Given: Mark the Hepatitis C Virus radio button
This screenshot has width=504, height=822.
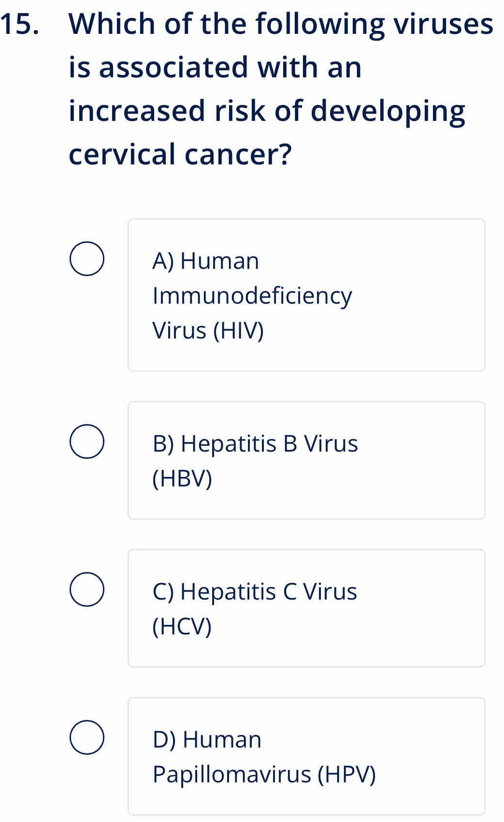Looking at the screenshot, I should point(87,589).
